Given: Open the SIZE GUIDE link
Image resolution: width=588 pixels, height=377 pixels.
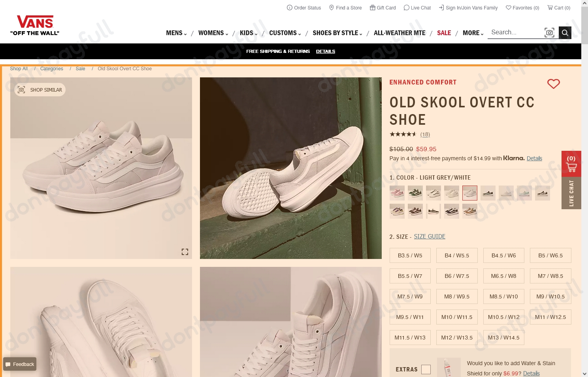Looking at the screenshot, I should click(x=430, y=236).
